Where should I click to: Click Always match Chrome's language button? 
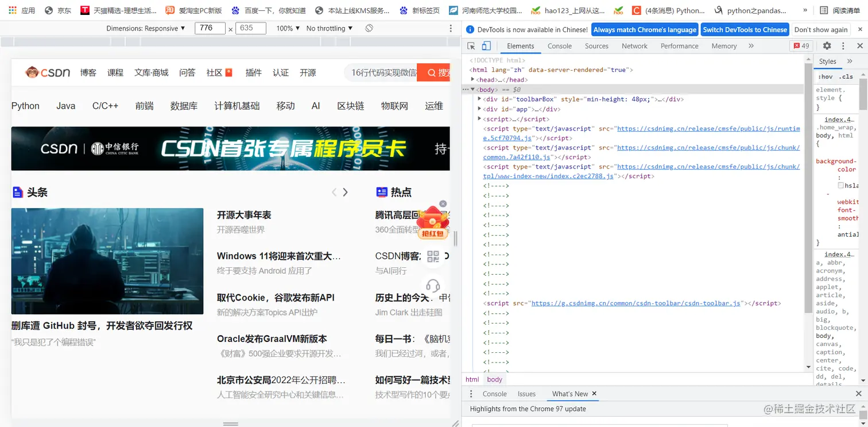tap(645, 30)
